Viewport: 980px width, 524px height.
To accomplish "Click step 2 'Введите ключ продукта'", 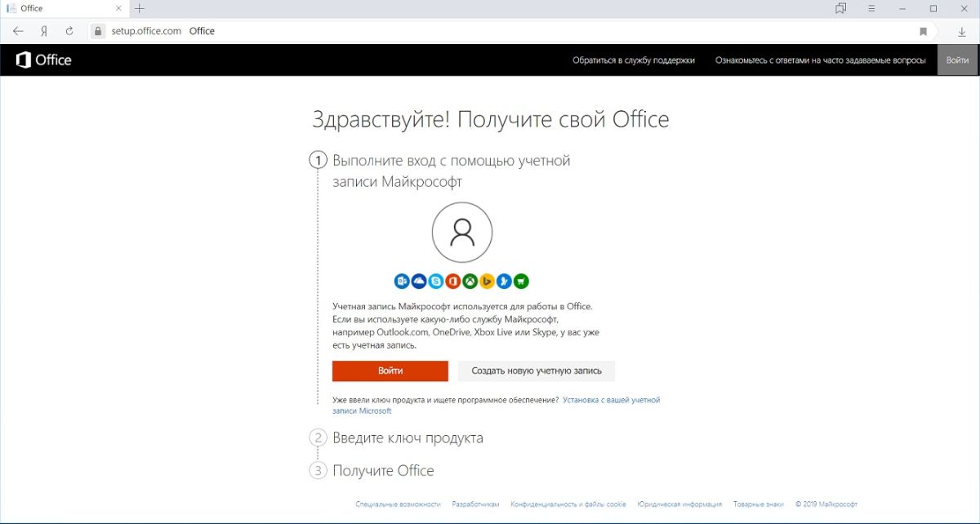I will [408, 437].
